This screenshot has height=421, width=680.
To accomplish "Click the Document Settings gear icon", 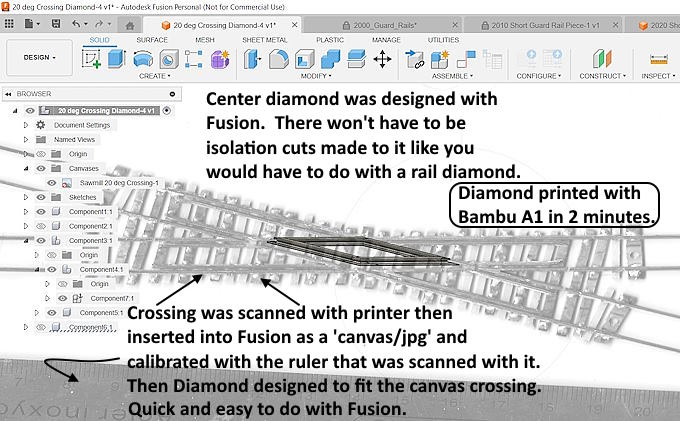I will click(x=41, y=125).
